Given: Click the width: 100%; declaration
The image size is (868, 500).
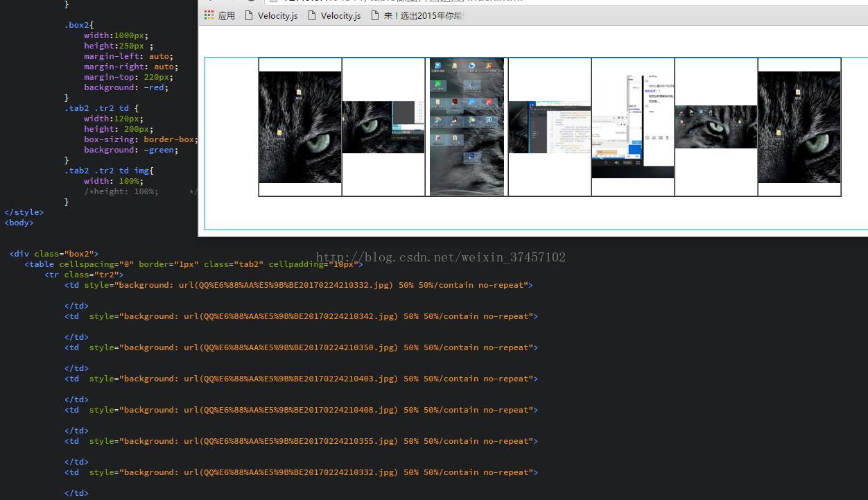Looking at the screenshot, I should [114, 181].
